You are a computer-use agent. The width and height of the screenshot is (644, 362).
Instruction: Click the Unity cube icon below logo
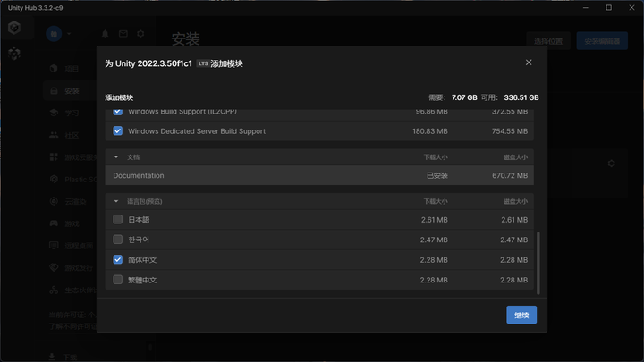pyautogui.click(x=14, y=54)
